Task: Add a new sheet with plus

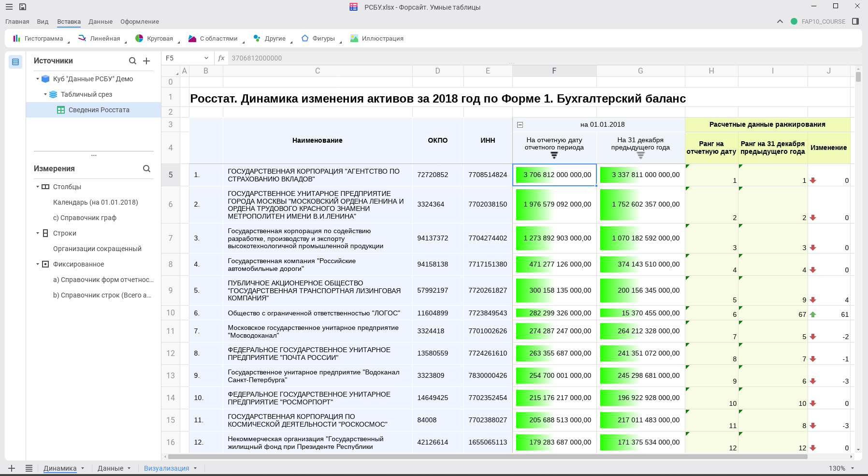Action: (12, 468)
